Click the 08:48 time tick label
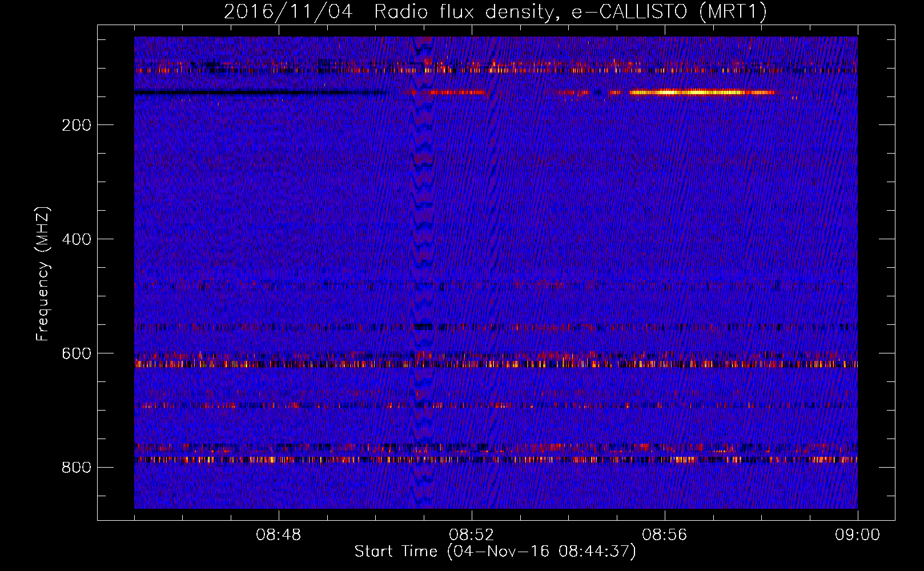 click(278, 535)
